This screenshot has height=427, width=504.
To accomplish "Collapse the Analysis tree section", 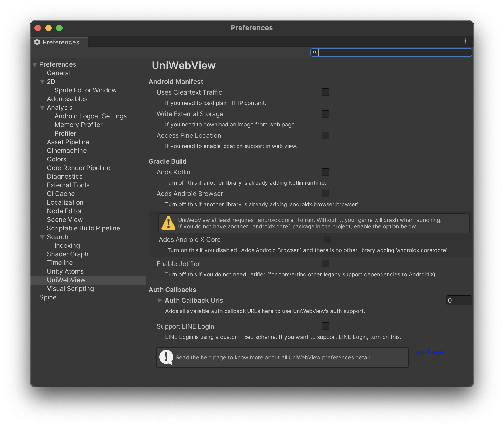I will 42,108.
